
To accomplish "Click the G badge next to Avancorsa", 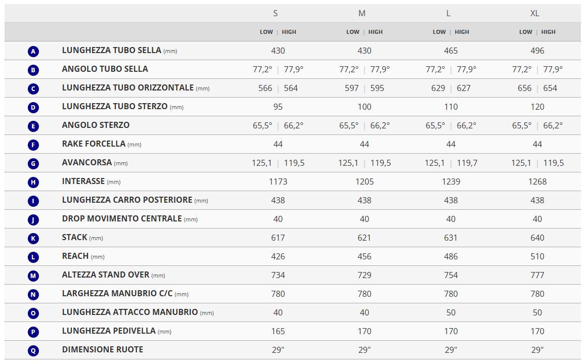I will (33, 163).
